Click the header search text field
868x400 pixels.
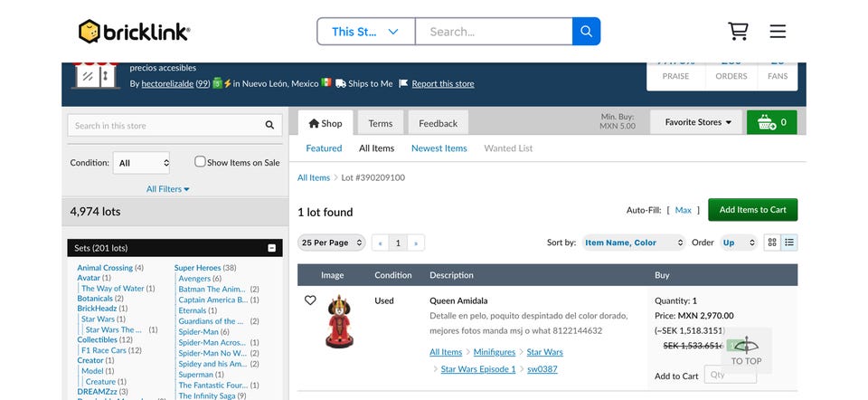tap(494, 32)
